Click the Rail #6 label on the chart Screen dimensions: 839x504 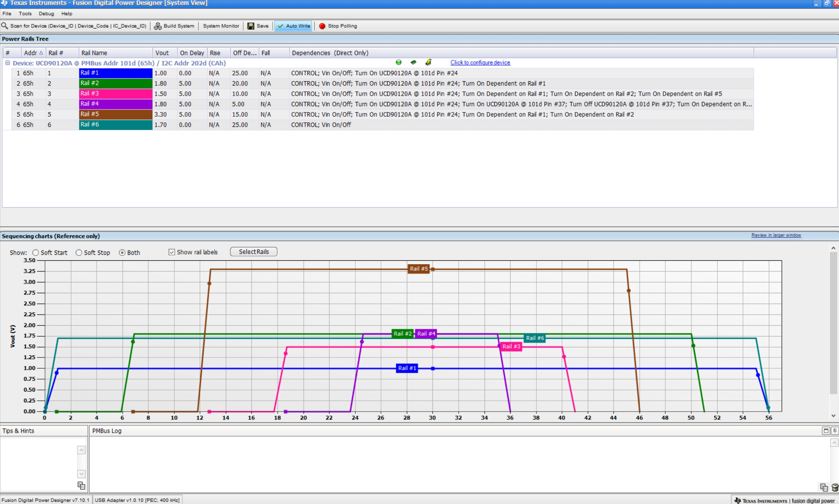(x=535, y=338)
